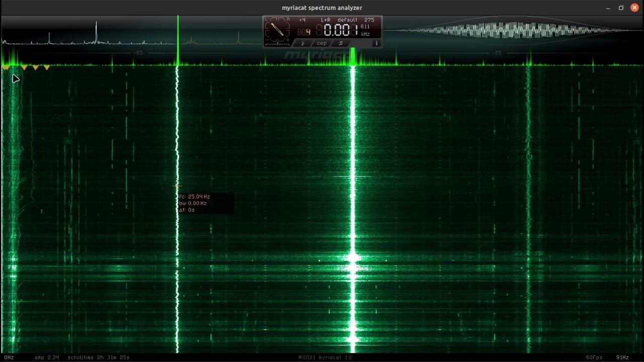Click the kHz unit label

point(365,34)
